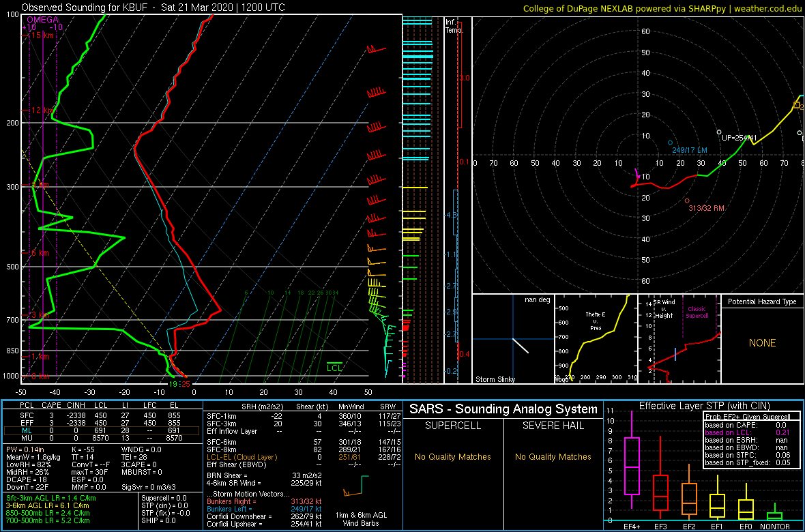The image size is (805, 532).
Task: Click the Bunkers right-mover circle marker on hodograph
Action: 687,201
